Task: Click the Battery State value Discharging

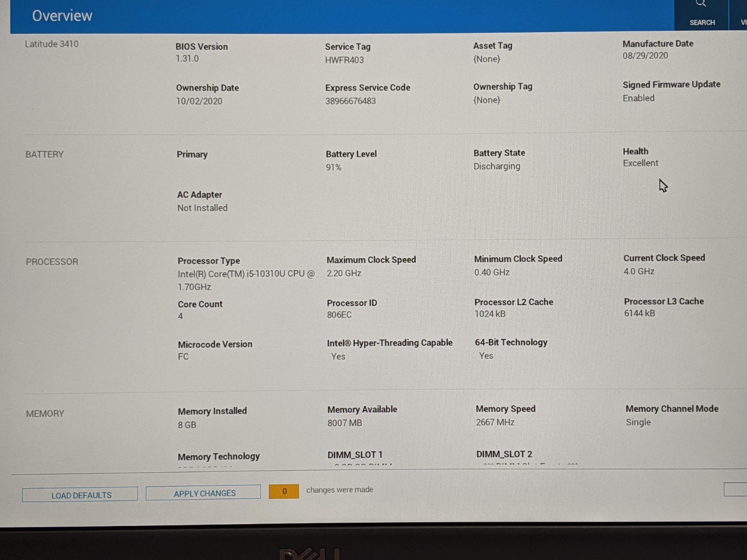Action: pyautogui.click(x=497, y=166)
